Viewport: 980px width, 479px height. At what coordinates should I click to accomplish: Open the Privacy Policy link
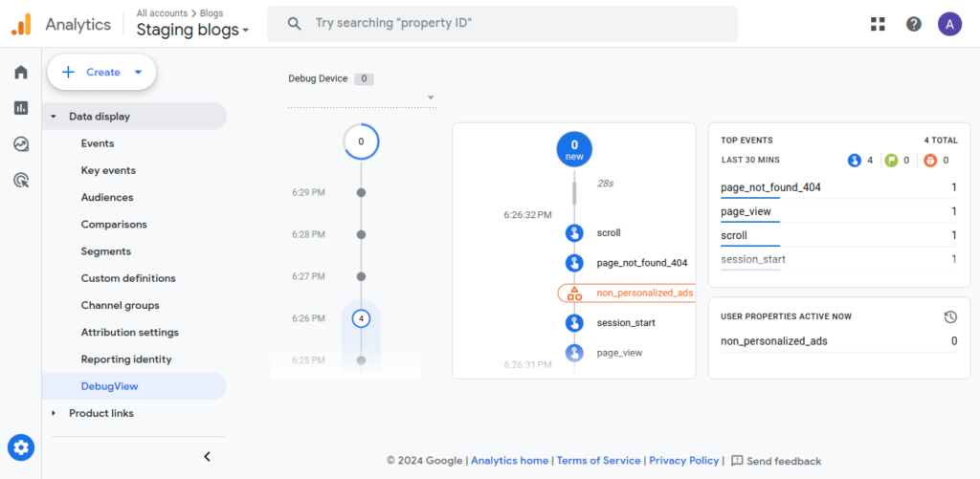pyautogui.click(x=683, y=461)
